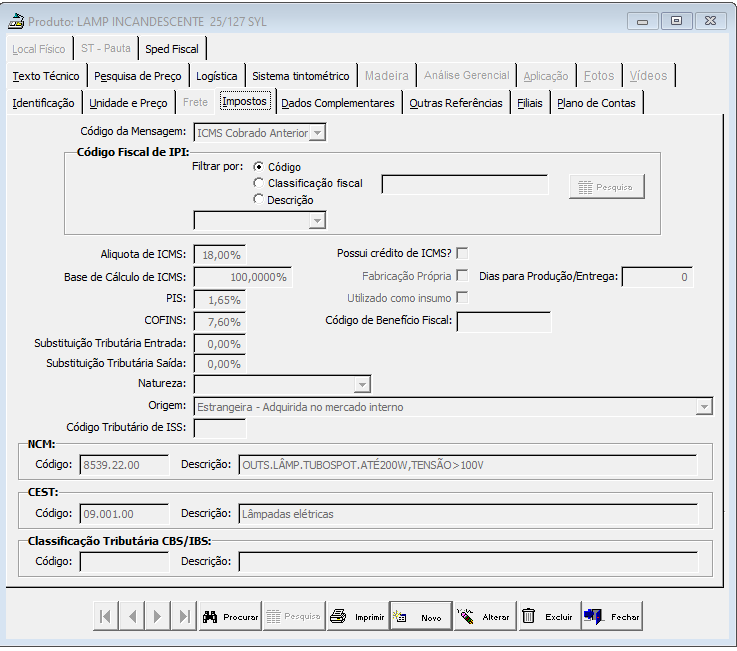
Task: Jump to the last record arrow
Action: pos(184,616)
